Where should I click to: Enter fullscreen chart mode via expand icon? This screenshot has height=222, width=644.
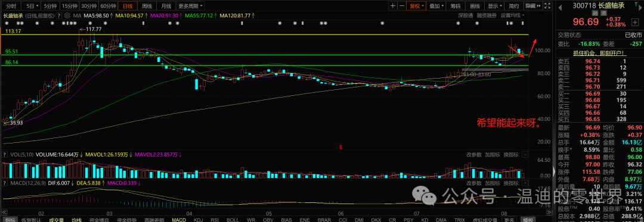coord(547,6)
